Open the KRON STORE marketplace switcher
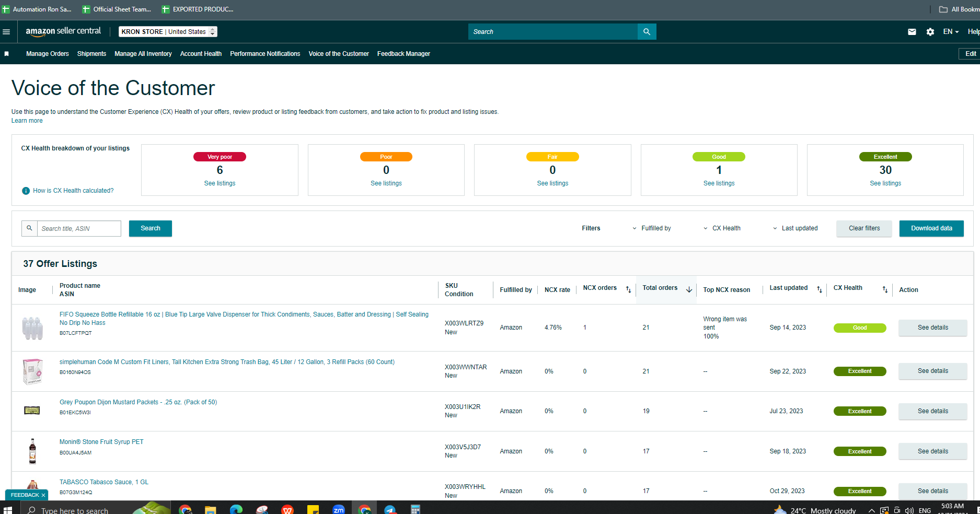 168,32
